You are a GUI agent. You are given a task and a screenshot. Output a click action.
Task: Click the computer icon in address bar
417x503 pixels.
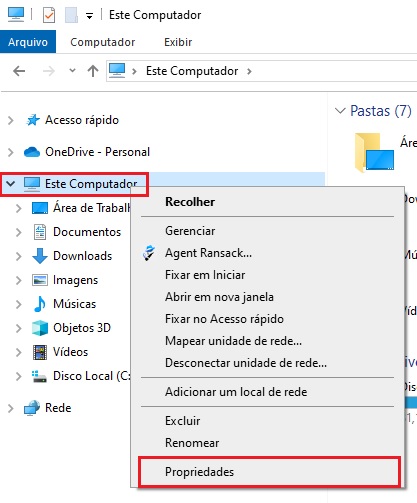tap(117, 71)
